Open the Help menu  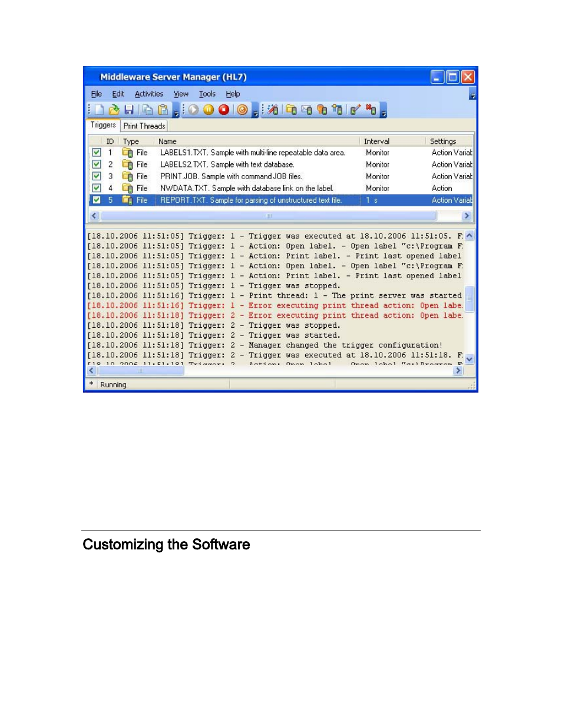tap(233, 94)
